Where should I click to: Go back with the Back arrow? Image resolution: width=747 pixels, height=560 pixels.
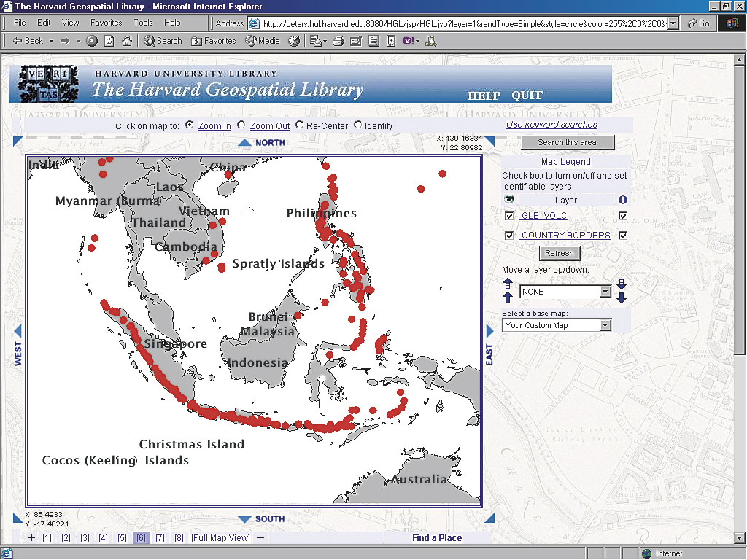click(28, 41)
